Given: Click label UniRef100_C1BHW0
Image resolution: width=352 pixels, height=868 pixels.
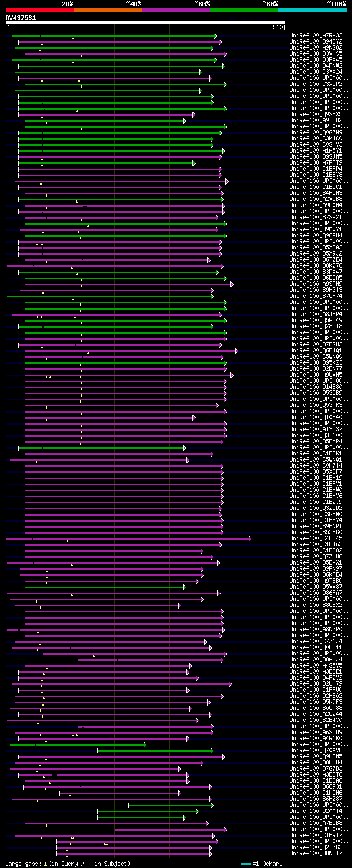Looking at the screenshot, I should coord(316,490).
